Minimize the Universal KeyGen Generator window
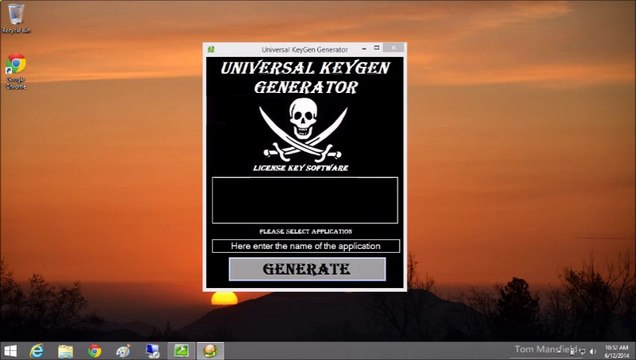This screenshot has height=360, width=636. pyautogui.click(x=364, y=48)
